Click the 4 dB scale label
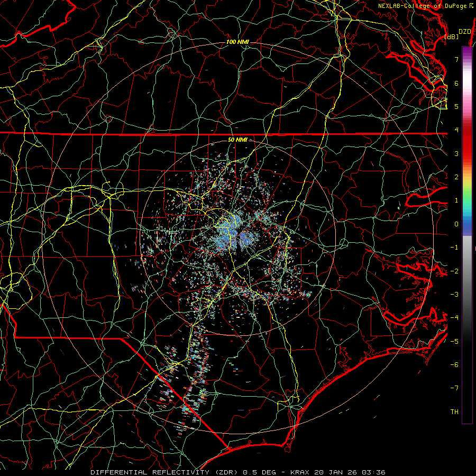Viewport: 476px width, 476px height. (456, 130)
